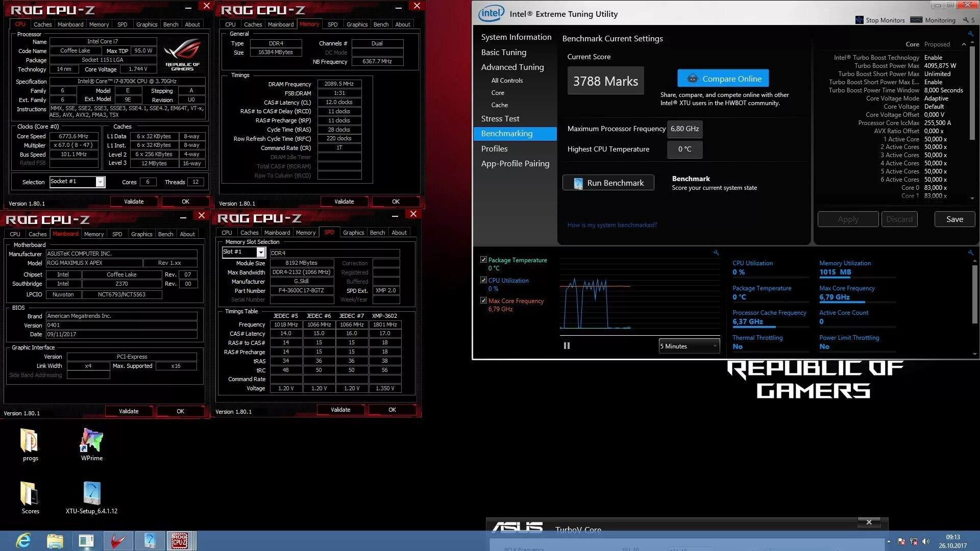
Task: Expand Advanced Tuning in XTU sidebar
Action: coord(512,67)
